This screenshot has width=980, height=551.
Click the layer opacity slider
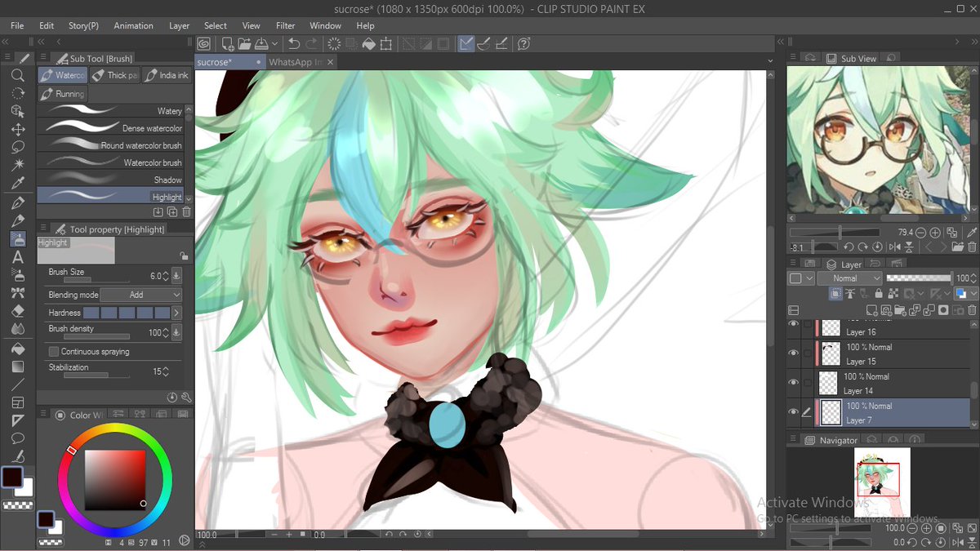coord(919,278)
